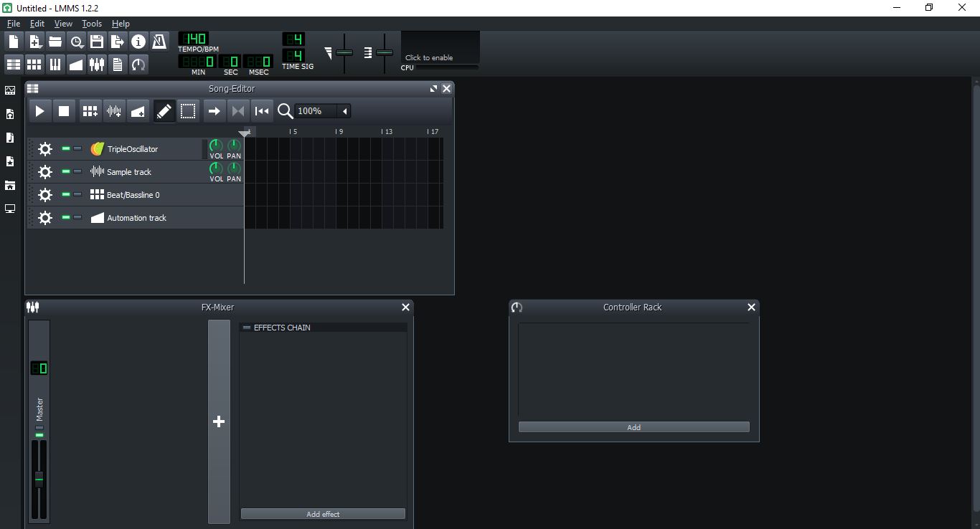This screenshot has width=980, height=529.
Task: Add a sample track
Action: [113, 111]
